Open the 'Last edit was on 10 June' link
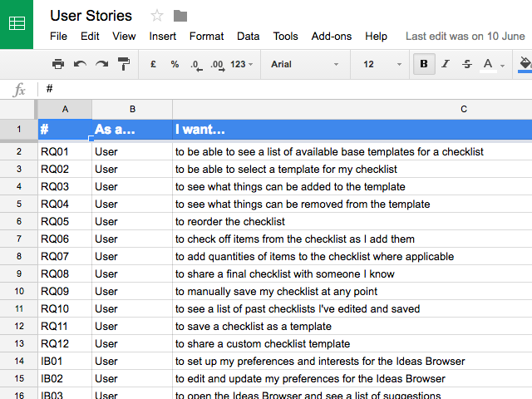The height and width of the screenshot is (399, 532). 465,36
